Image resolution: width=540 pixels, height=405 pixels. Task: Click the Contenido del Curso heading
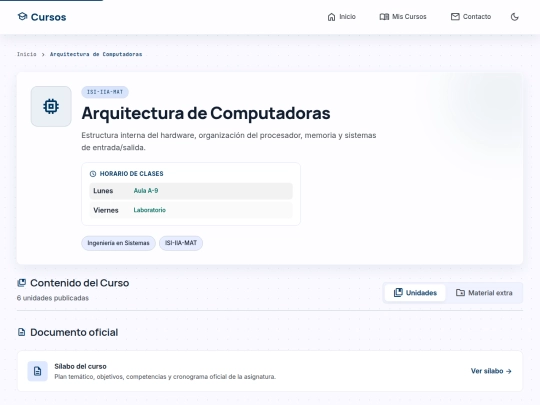coord(80,283)
